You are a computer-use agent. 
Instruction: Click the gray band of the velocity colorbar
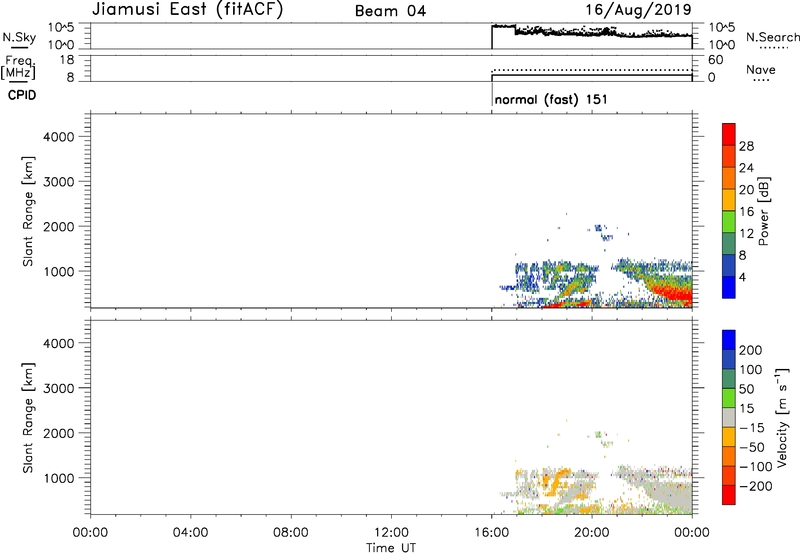tap(729, 417)
